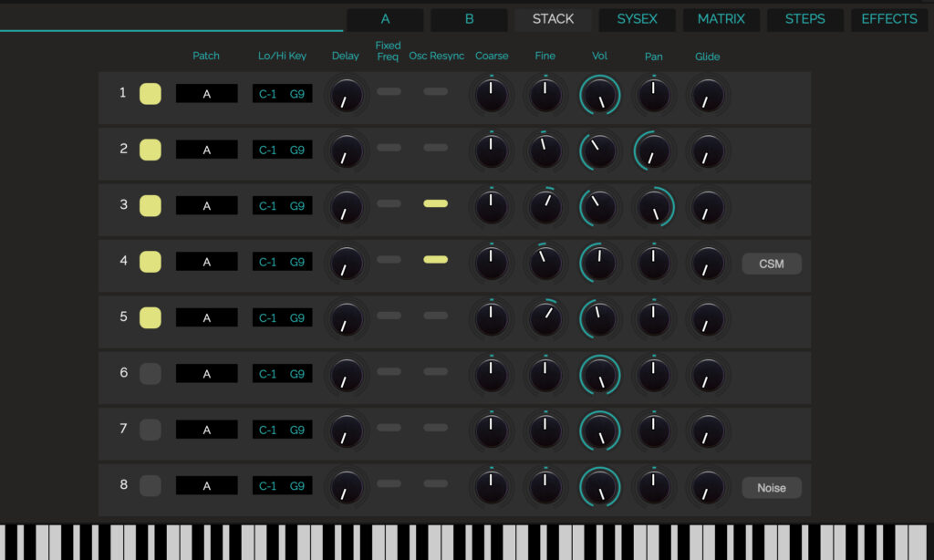Turn on Fixed Freq for layer 5
Viewport: 934px width, 560px height.
pyautogui.click(x=389, y=316)
